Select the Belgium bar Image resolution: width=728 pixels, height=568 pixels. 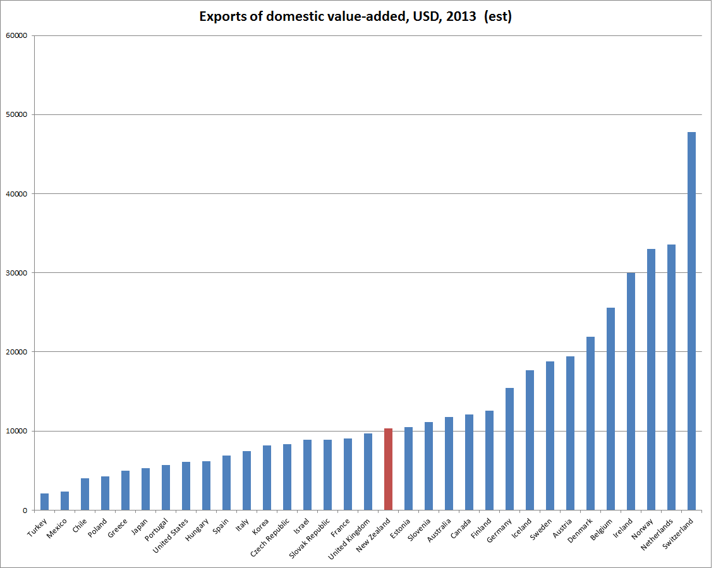(610, 409)
